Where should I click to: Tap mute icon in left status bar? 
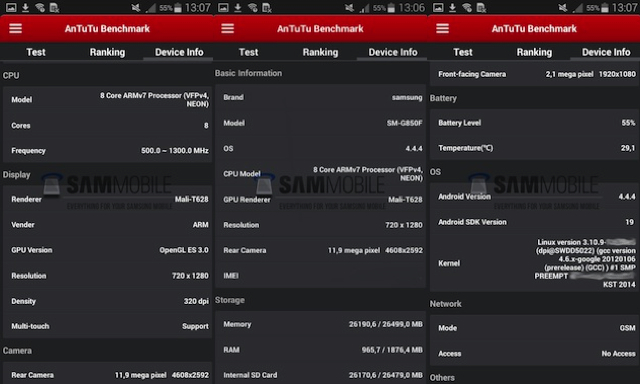tap(136, 7)
